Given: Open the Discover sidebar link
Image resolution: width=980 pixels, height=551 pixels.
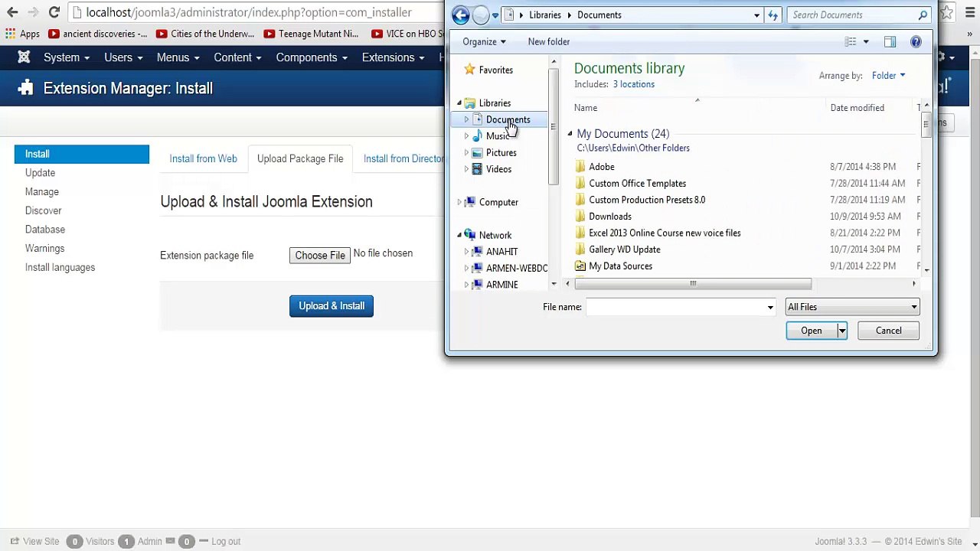Looking at the screenshot, I should [x=43, y=210].
